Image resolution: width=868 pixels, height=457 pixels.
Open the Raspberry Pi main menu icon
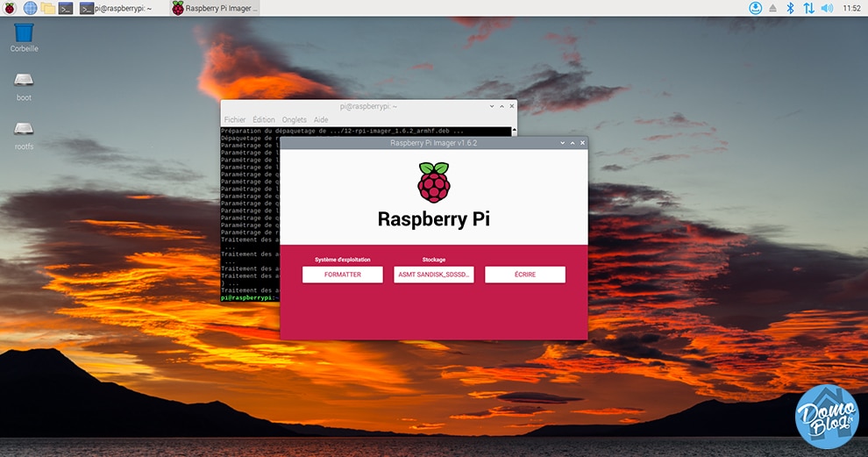(10, 8)
